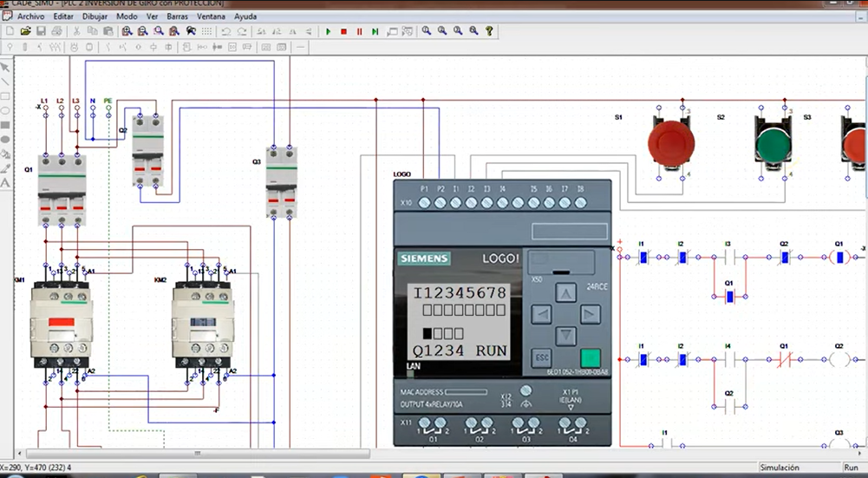
Task: Stop the simulation with red square icon
Action: [x=343, y=31]
